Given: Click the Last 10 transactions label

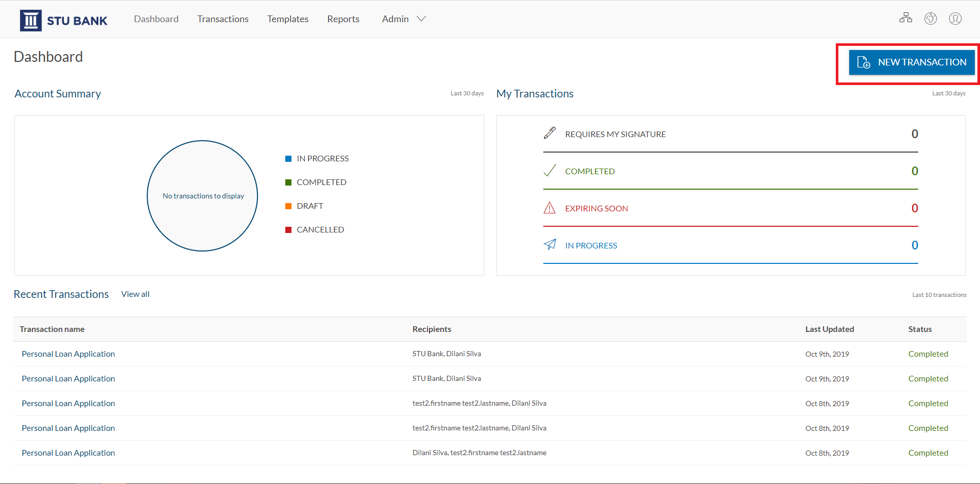Looking at the screenshot, I should pos(939,295).
